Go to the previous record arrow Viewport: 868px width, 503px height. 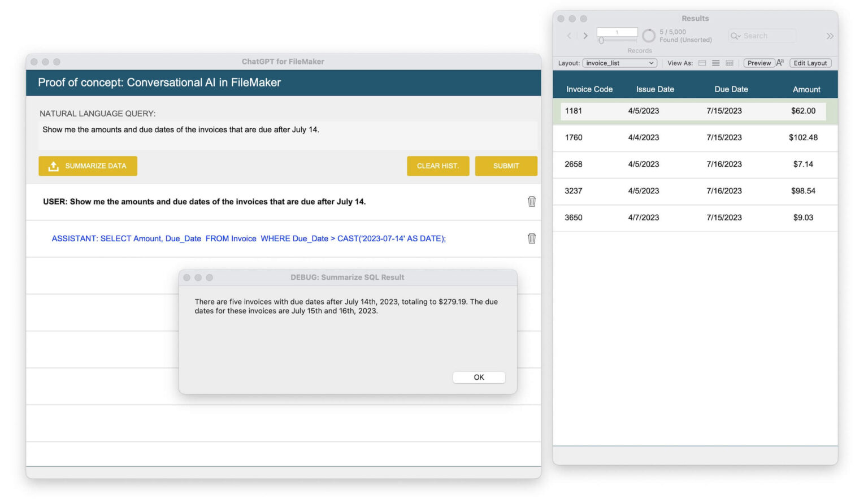(x=569, y=36)
